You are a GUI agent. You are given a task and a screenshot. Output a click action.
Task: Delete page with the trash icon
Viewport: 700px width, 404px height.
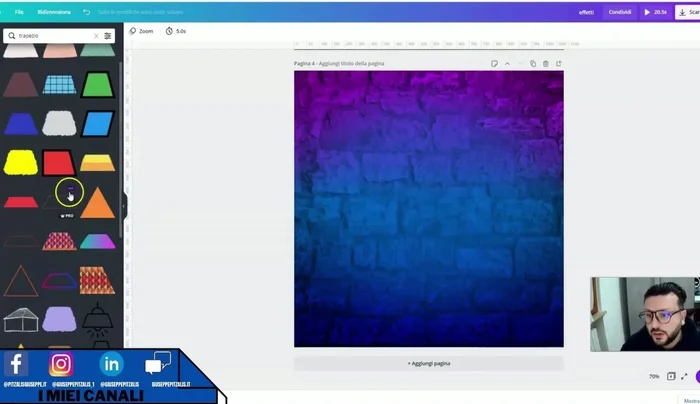(546, 63)
